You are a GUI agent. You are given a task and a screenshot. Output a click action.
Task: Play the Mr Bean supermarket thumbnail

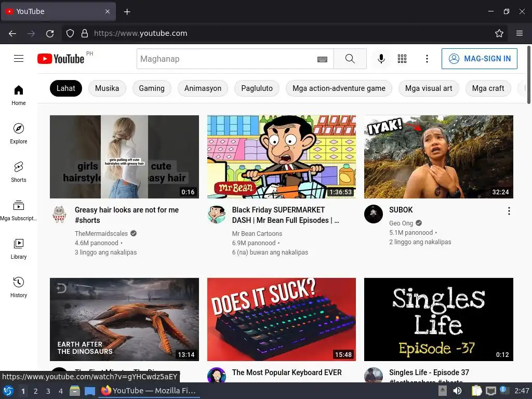click(282, 157)
